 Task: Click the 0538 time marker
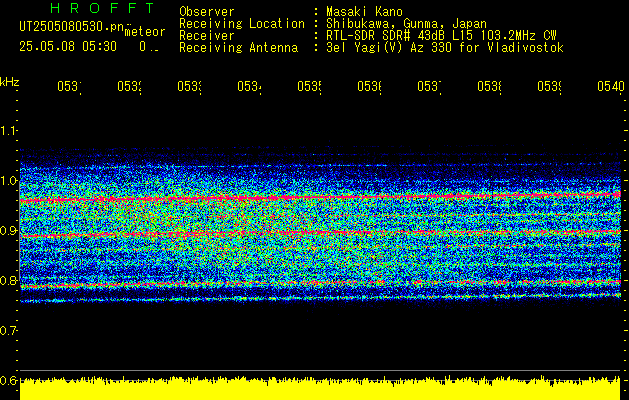pos(489,87)
